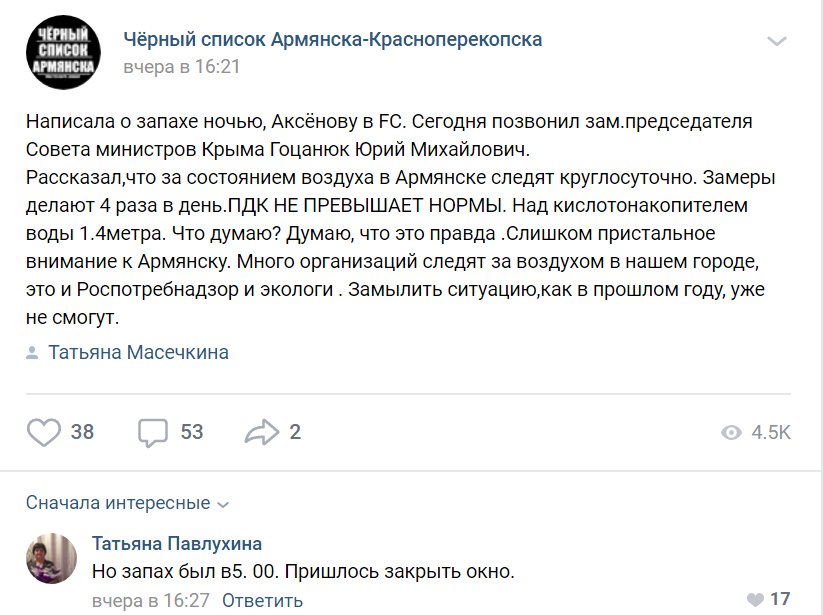Open post author Татьяна Масечкина's profile
This screenshot has width=823, height=615.
(138, 352)
